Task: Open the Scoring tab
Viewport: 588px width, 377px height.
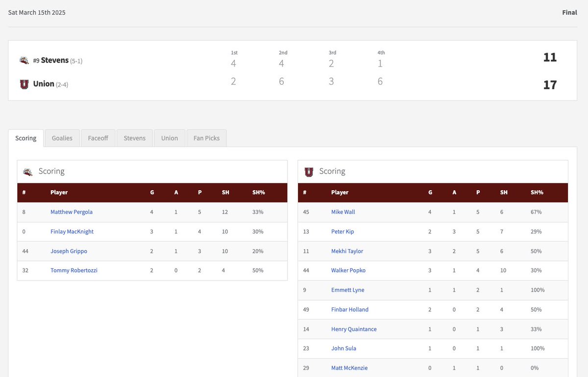Action: 26,138
